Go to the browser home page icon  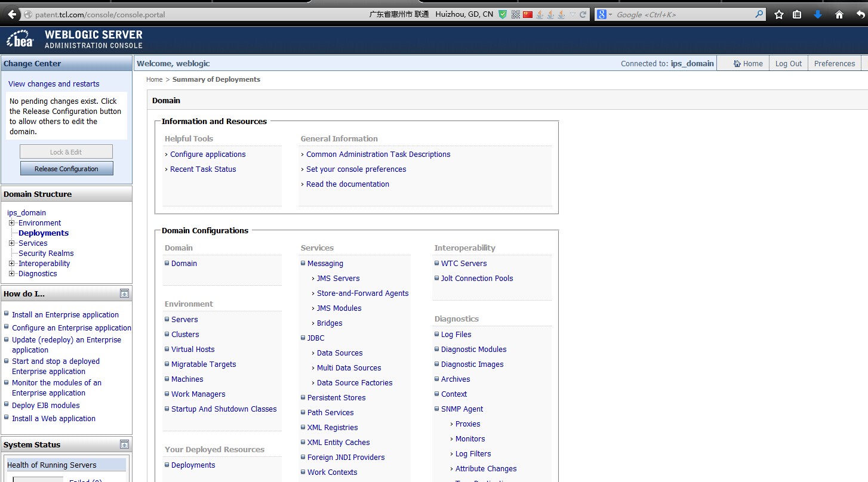(x=839, y=15)
